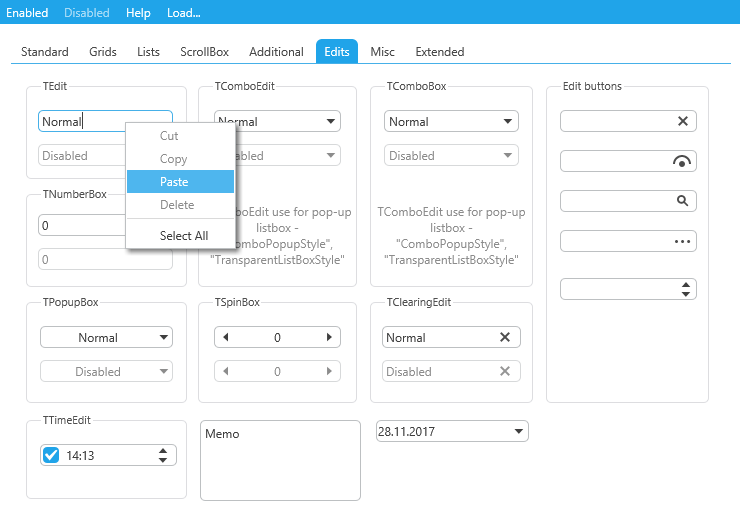The height and width of the screenshot is (509, 740).
Task: Open the 28.11.2017 date dropdown
Action: (519, 431)
